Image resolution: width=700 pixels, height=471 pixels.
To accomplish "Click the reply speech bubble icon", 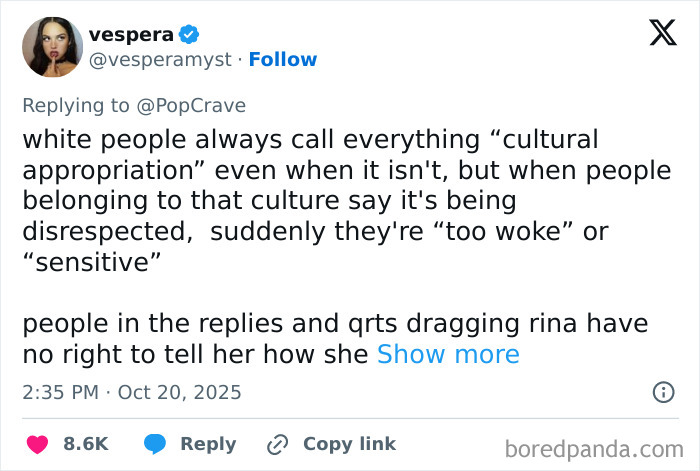I will [x=154, y=444].
